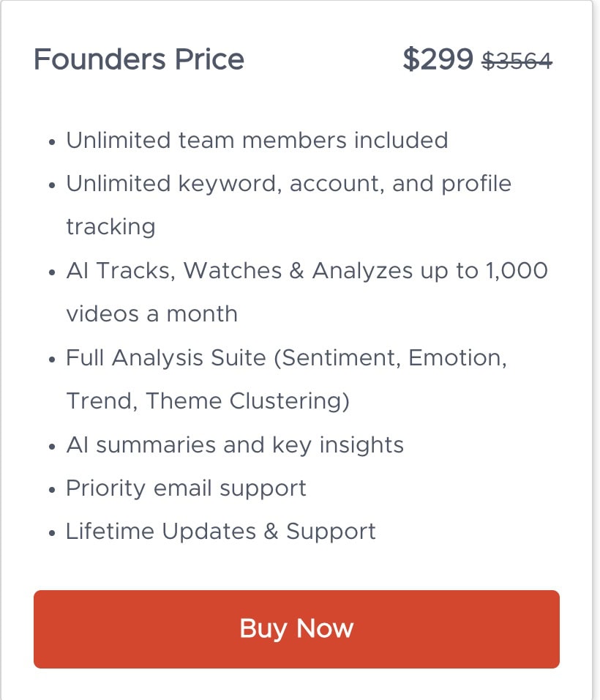Click the bullet beside Priority email support
Image resolution: width=600 pixels, height=700 pixels.
(x=51, y=489)
